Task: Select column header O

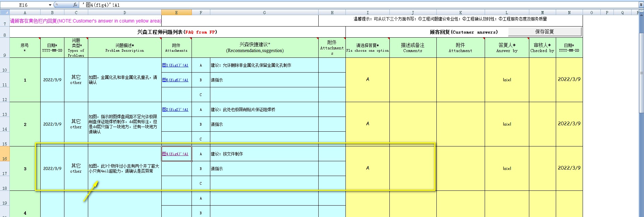Action: 591,12
